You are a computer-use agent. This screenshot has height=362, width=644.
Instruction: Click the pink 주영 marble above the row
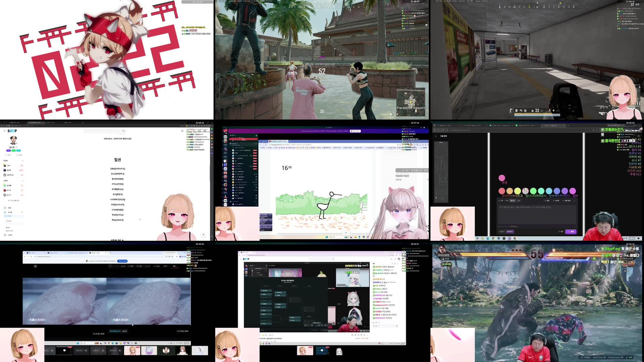pos(502,178)
